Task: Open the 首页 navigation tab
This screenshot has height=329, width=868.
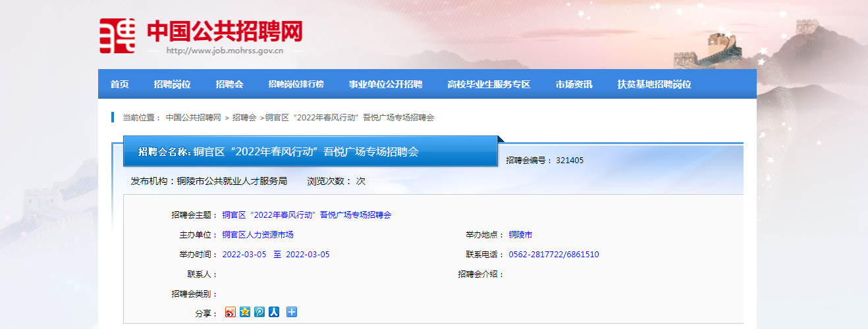Action: pos(119,84)
